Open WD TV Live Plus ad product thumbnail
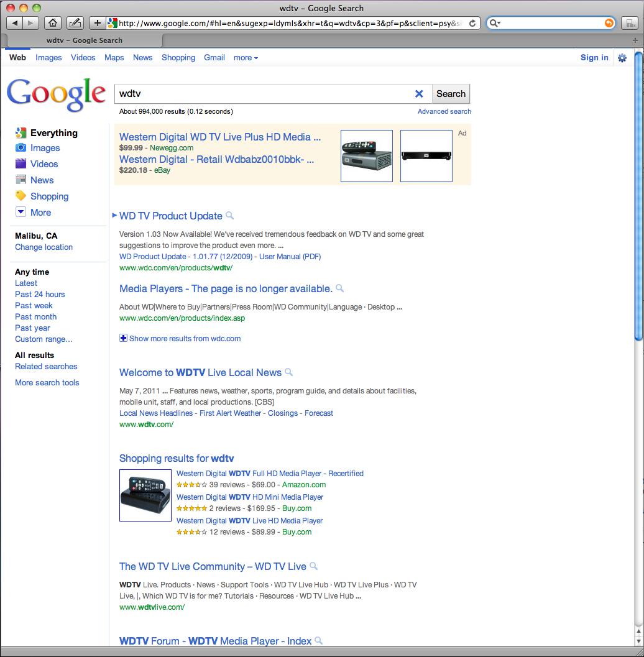 367,156
